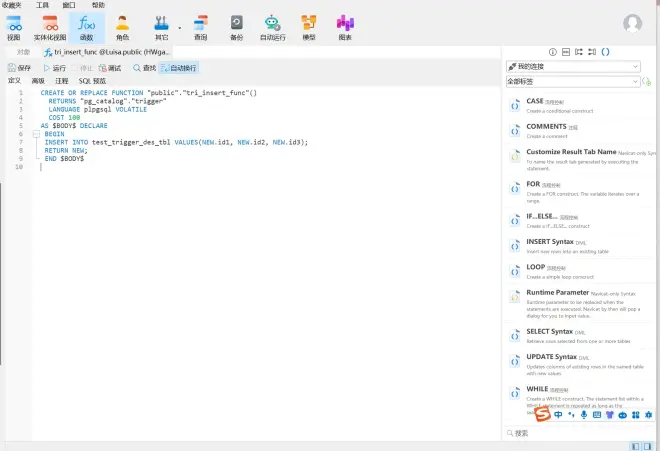Click the Sogou robot assistant icon
This screenshot has height=451, width=660.
[623, 415]
